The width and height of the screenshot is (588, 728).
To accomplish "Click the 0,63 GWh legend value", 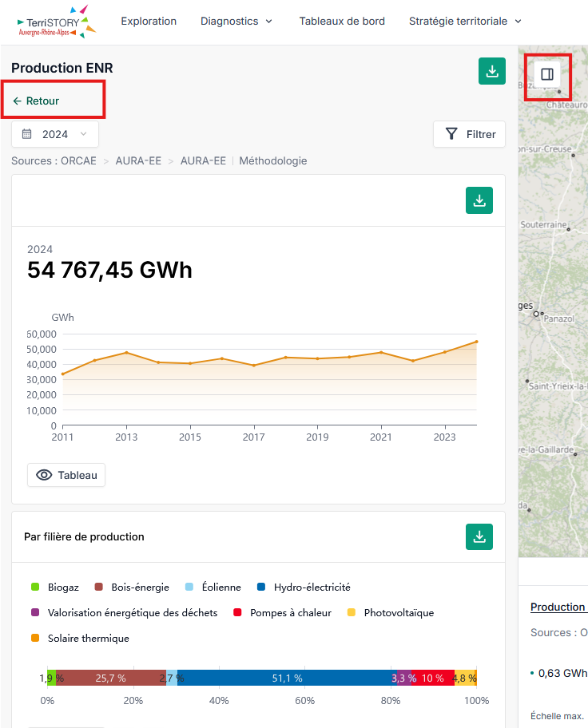I will point(562,673).
